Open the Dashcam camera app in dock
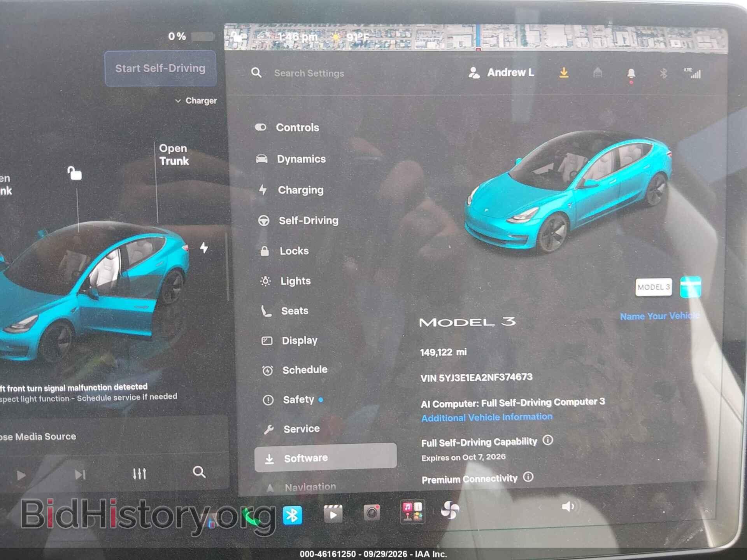The image size is (747, 560). 372,513
